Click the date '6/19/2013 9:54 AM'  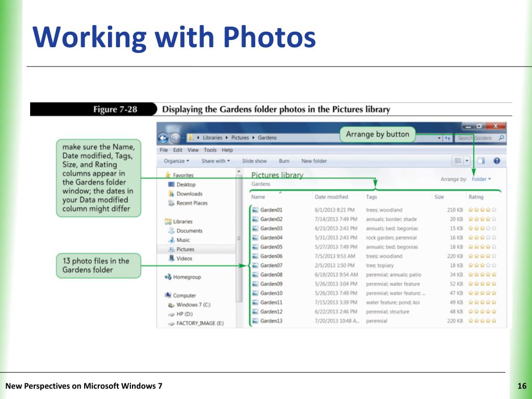336,275
